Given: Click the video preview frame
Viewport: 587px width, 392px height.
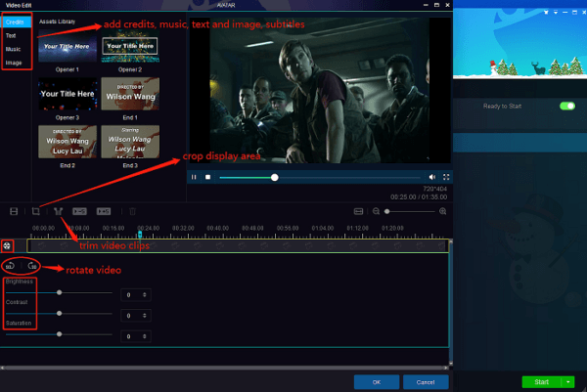Looking at the screenshot, I should point(319,90).
